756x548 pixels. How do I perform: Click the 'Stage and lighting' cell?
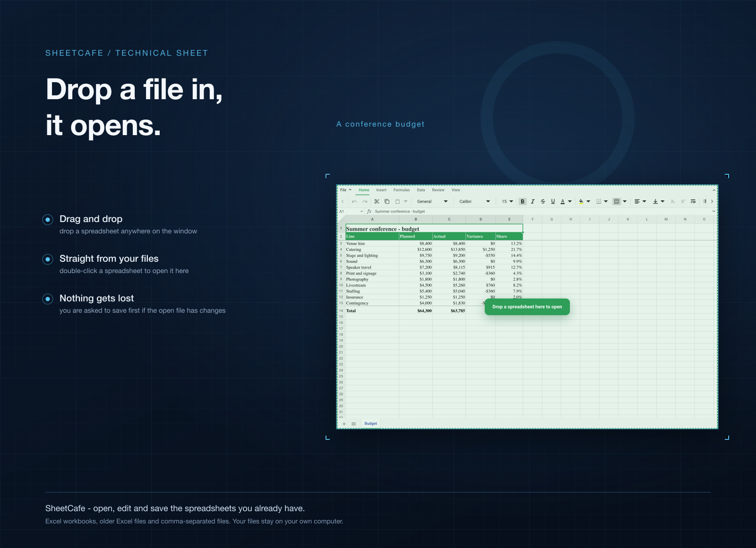coord(372,256)
